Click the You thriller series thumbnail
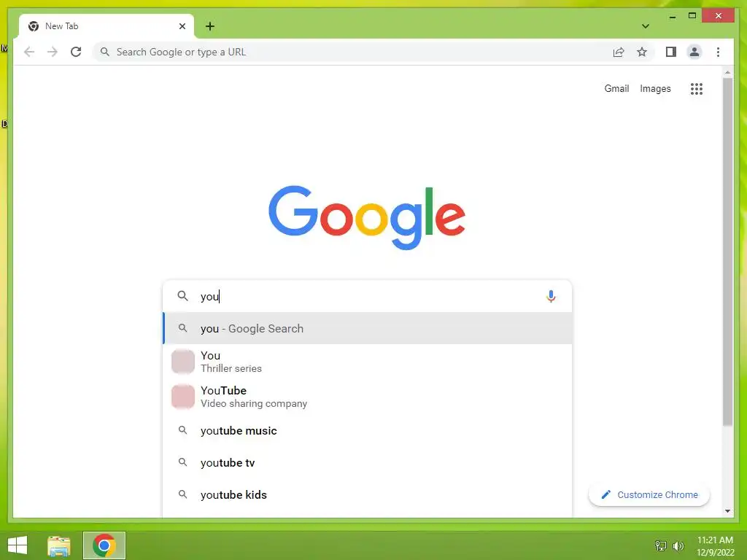The width and height of the screenshot is (747, 560). 183,362
